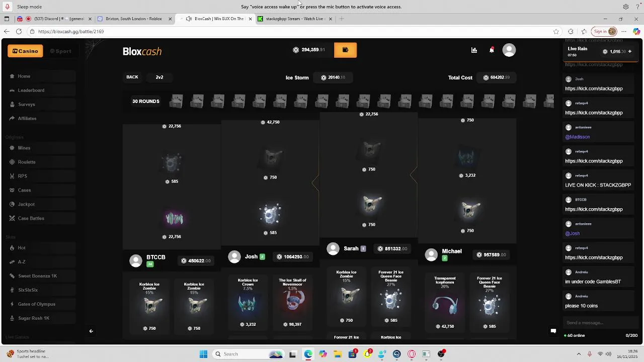This screenshot has width=644, height=362.
Task: Open Opera browser from taskbar
Action: 412,354
